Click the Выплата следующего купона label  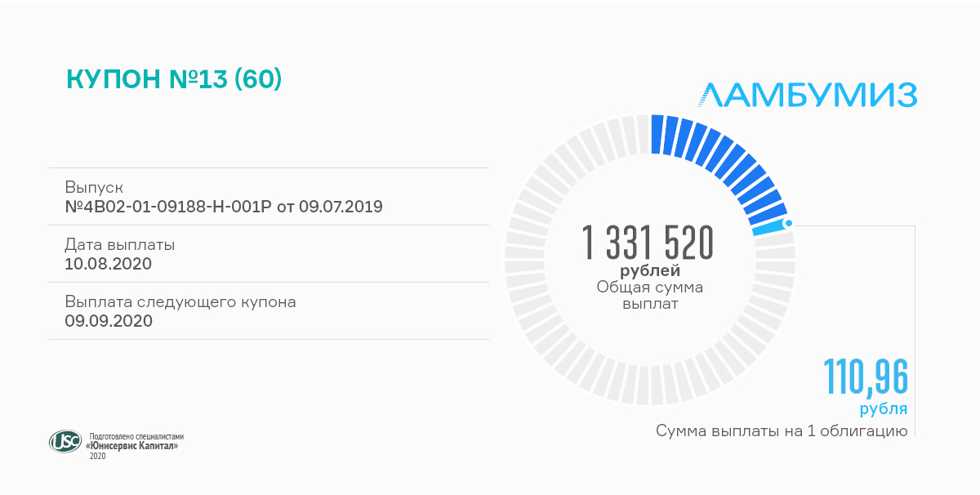[x=180, y=301]
